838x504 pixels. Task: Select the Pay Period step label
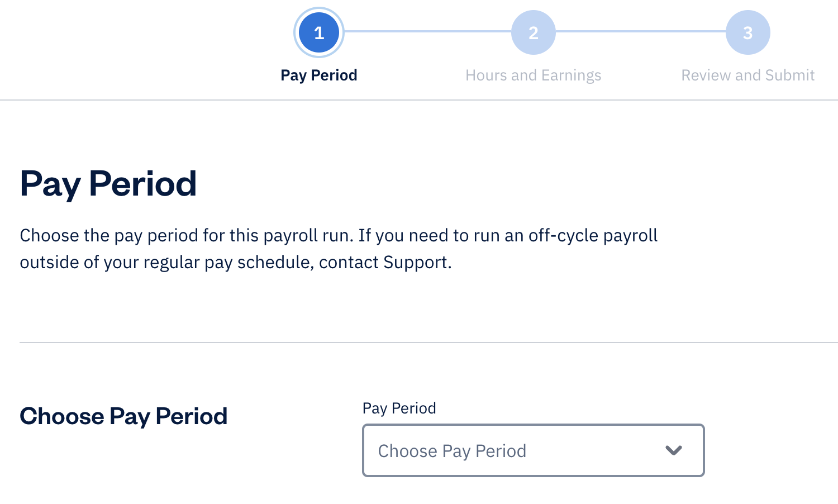(319, 75)
